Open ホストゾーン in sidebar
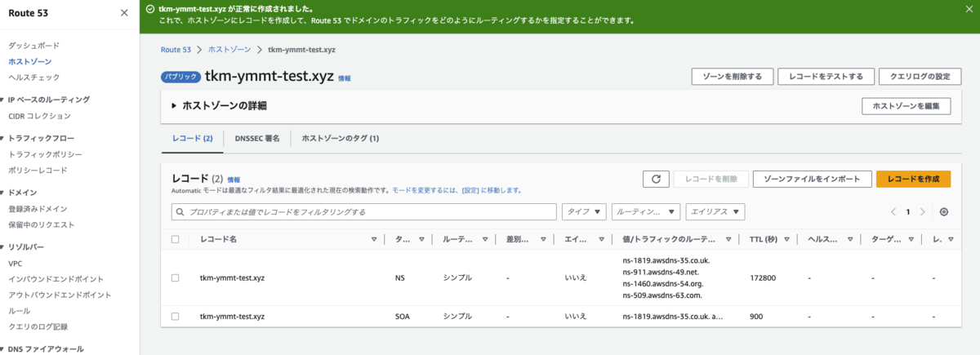980x355 pixels. (x=30, y=61)
